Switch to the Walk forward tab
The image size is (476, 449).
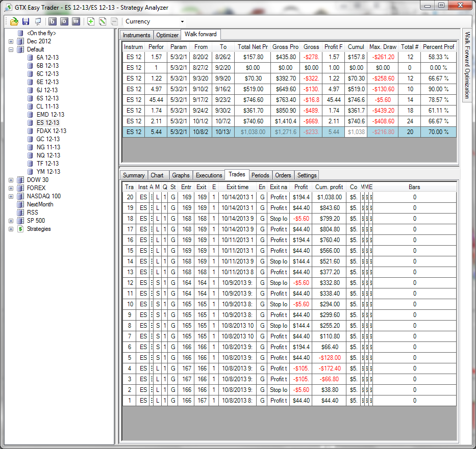201,34
